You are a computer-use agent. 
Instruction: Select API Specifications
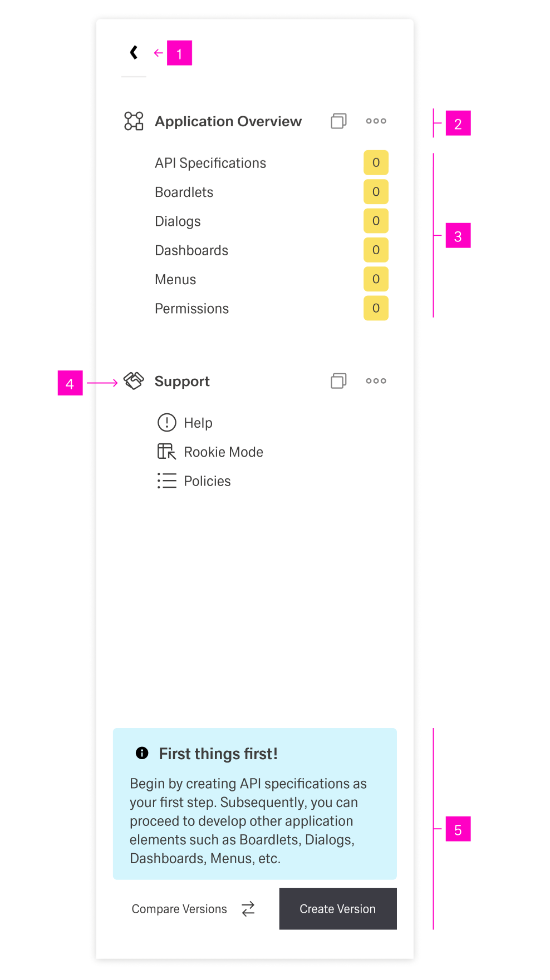210,163
